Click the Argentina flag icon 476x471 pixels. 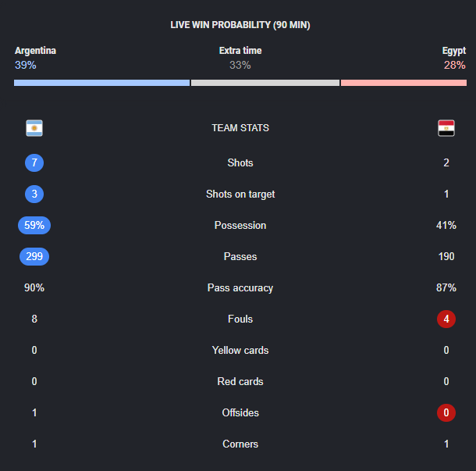34,128
